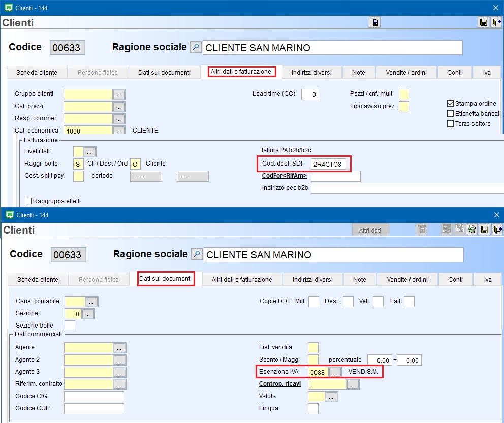This screenshot has width=504, height=423.
Task: Open the Valuta lookup button
Action: [x=331, y=397]
